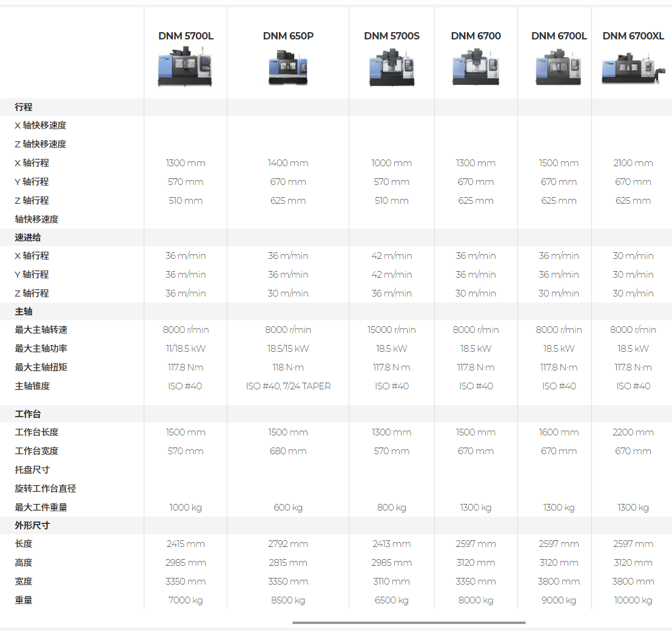Click the 800 kg max workpiece weight

tap(392, 508)
